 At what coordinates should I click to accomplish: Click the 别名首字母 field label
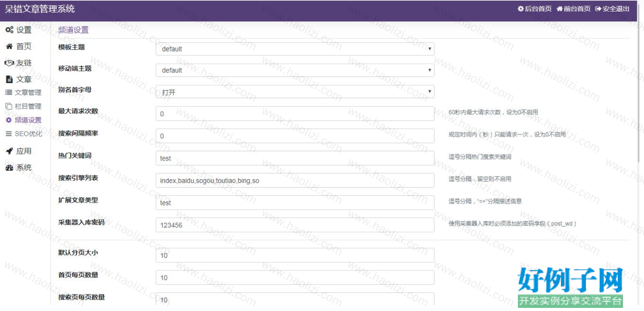75,90
